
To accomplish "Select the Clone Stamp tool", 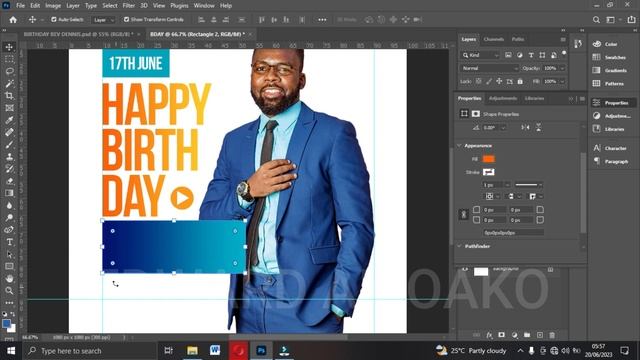I will tap(9, 157).
